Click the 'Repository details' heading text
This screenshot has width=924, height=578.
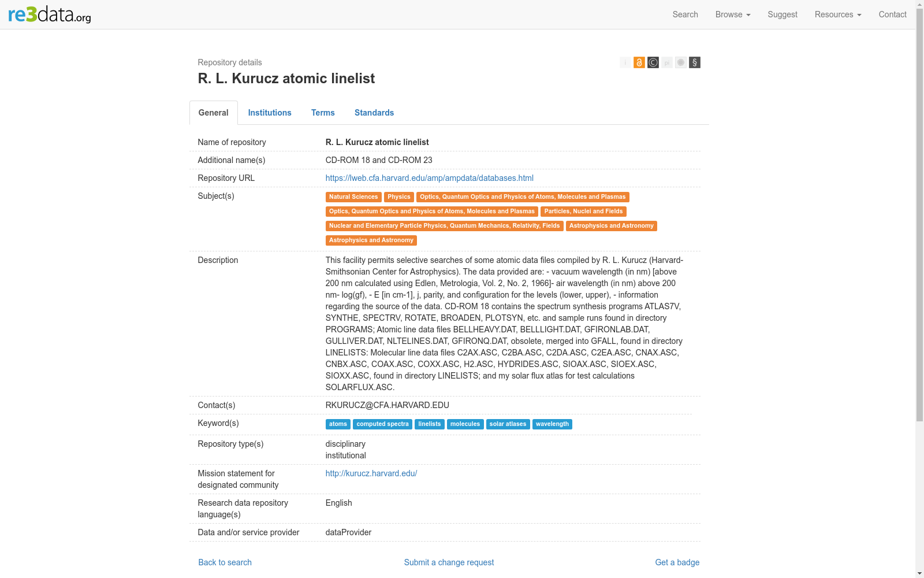point(230,62)
